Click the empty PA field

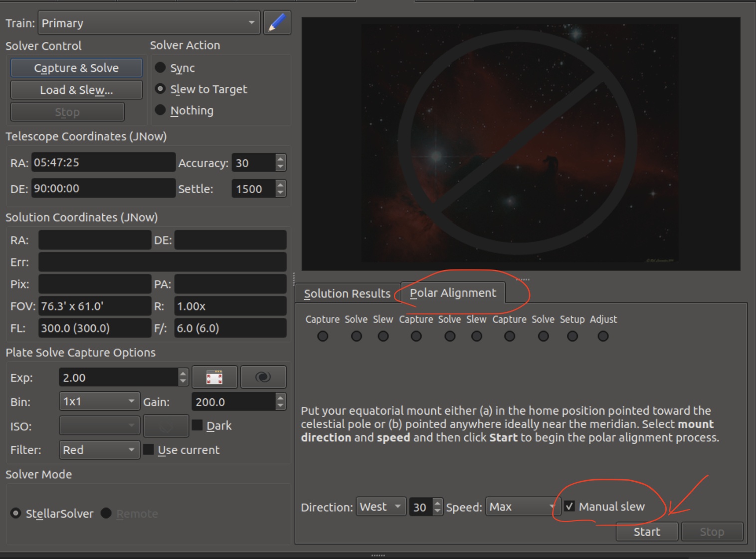pyautogui.click(x=230, y=284)
